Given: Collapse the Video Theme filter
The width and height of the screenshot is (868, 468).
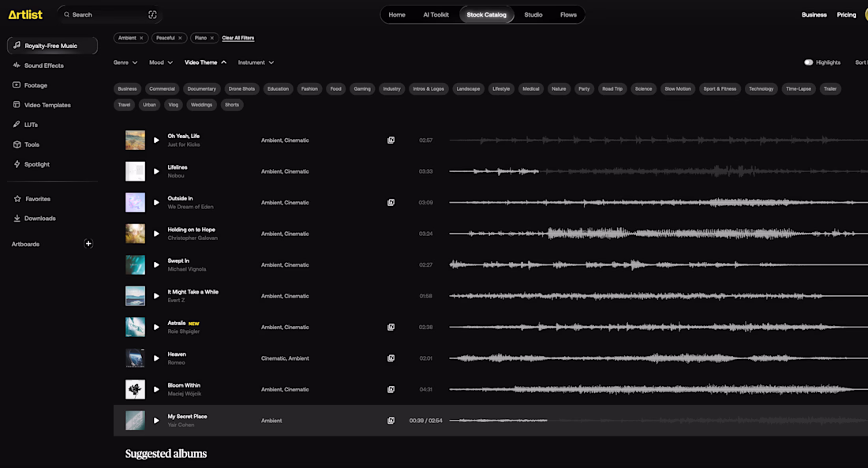Looking at the screenshot, I should tap(205, 62).
